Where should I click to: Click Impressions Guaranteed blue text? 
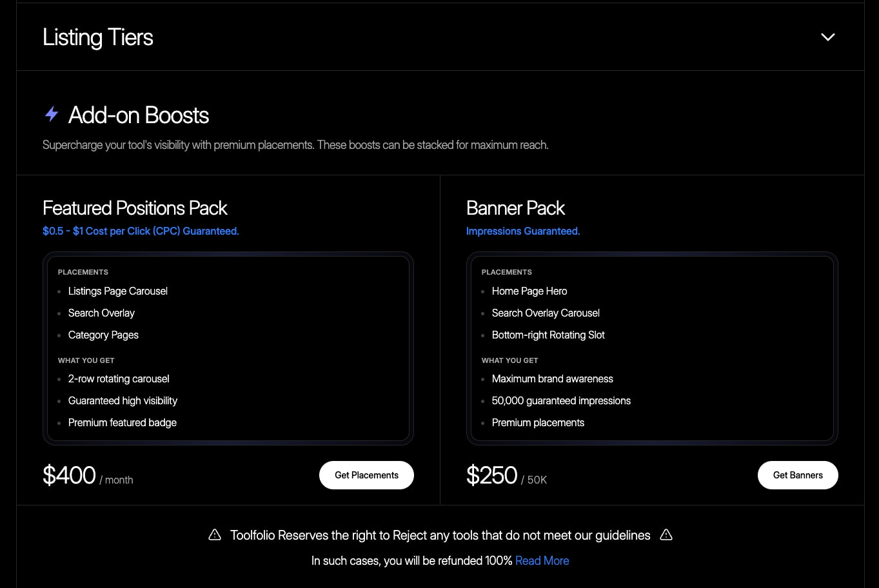[x=523, y=231]
